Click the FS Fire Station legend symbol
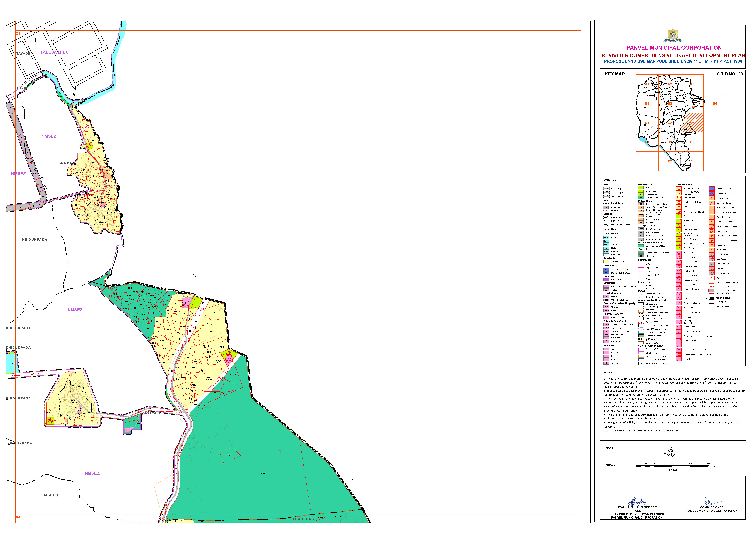This screenshot has width=756, height=544. pyautogui.click(x=606, y=338)
